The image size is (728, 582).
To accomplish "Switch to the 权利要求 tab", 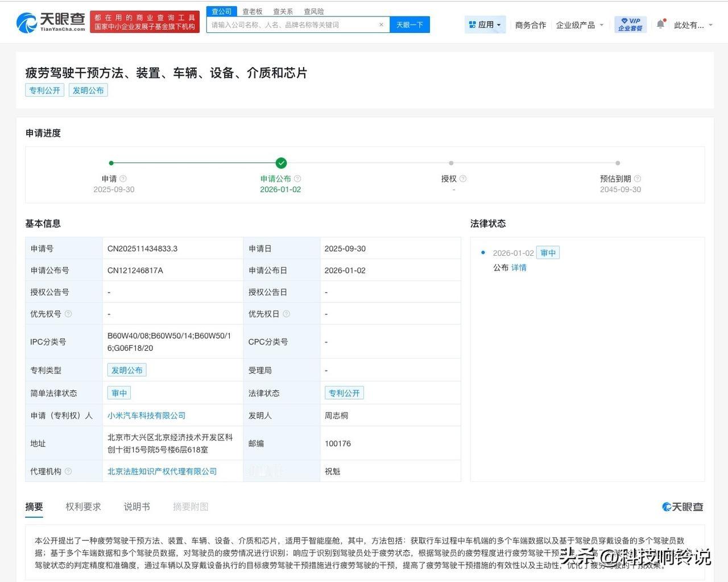I will 83,506.
